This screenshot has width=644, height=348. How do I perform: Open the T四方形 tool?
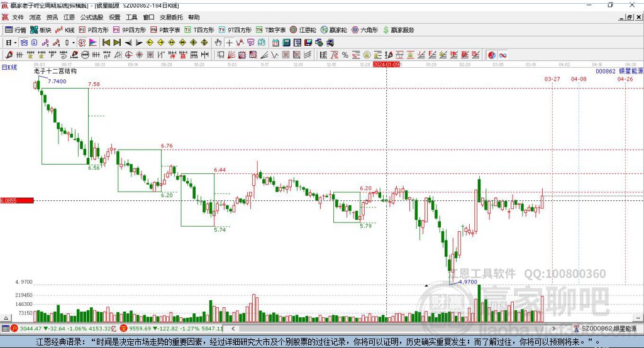(199, 30)
